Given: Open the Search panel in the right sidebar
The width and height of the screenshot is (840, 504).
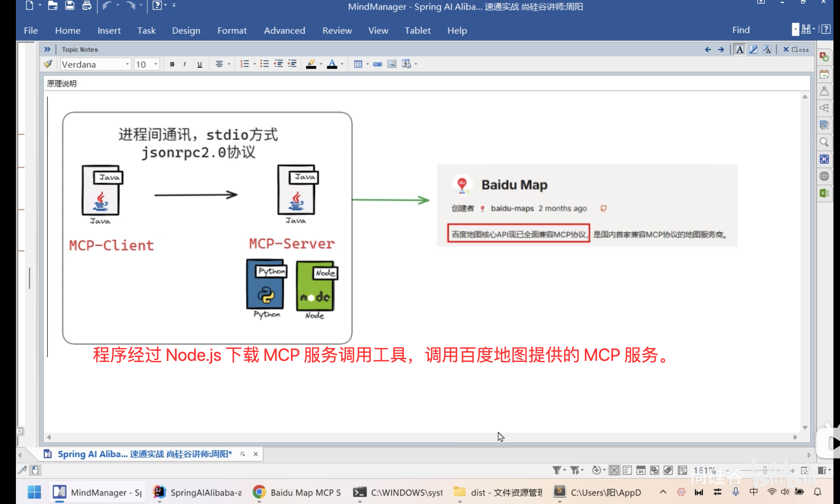Looking at the screenshot, I should coord(825,142).
